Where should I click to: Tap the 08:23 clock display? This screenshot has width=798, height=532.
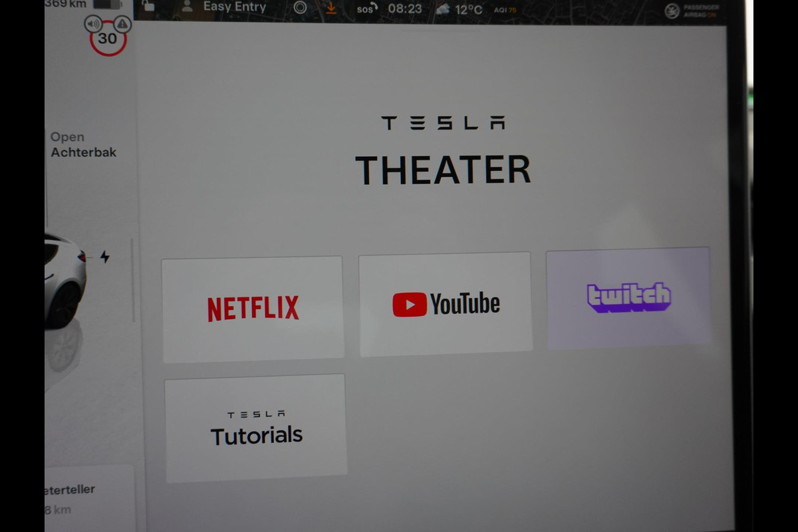(405, 9)
